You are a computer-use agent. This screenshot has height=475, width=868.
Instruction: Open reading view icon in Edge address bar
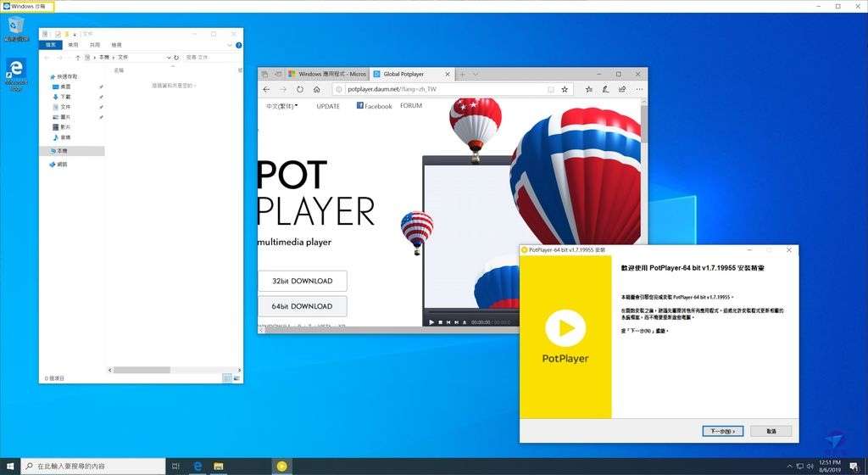(x=550, y=89)
